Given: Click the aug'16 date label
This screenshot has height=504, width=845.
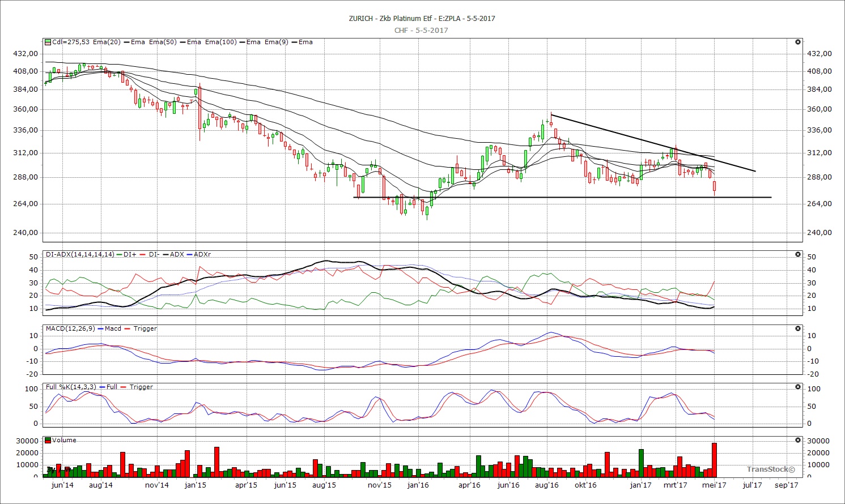Looking at the screenshot, I should (x=546, y=485).
